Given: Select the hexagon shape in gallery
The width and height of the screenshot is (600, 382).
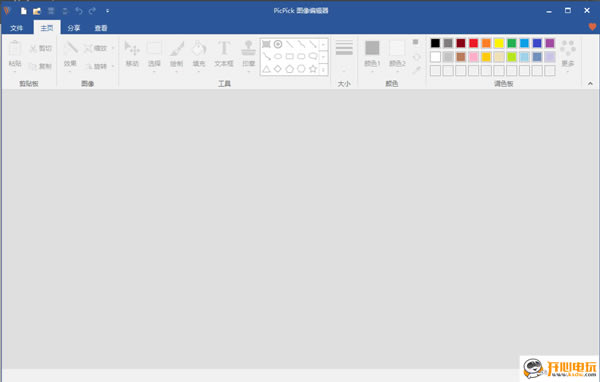Looking at the screenshot, I should pos(302,69).
